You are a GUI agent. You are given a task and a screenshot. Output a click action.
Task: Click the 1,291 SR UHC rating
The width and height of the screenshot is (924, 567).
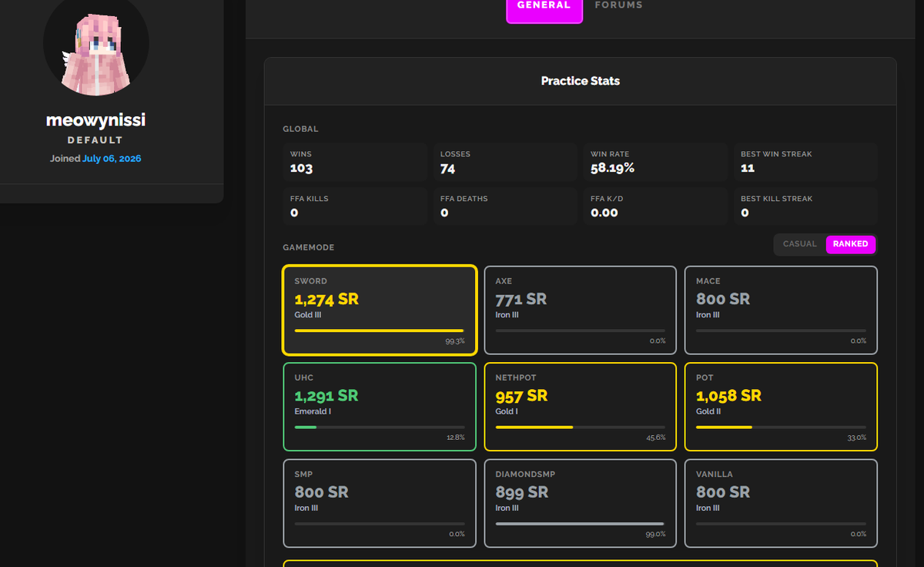pos(326,396)
